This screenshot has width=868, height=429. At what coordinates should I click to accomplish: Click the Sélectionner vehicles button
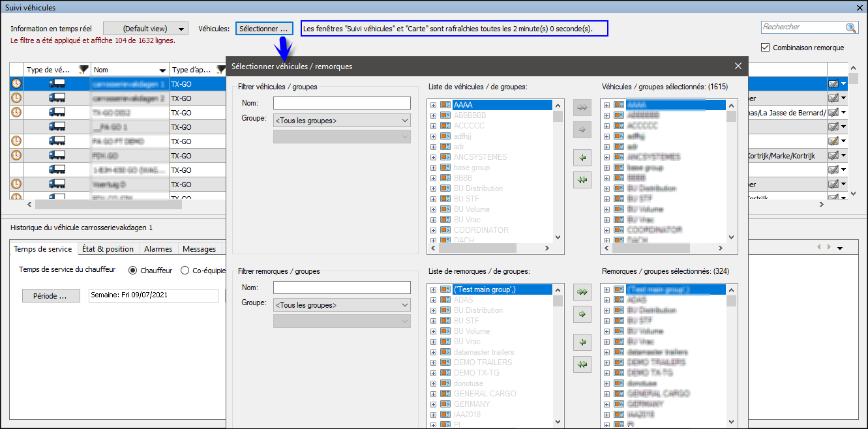tap(264, 29)
